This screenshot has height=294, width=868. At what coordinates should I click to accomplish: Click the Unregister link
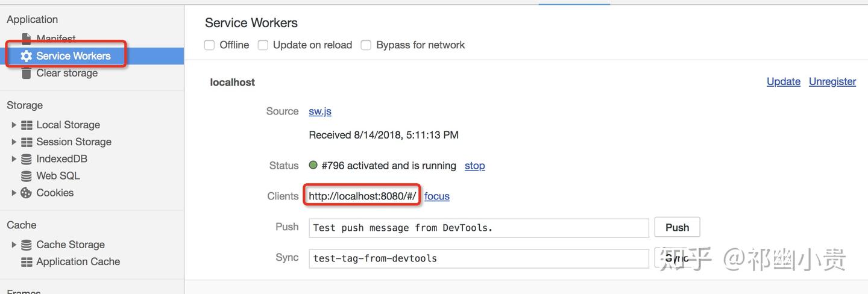pyautogui.click(x=832, y=81)
